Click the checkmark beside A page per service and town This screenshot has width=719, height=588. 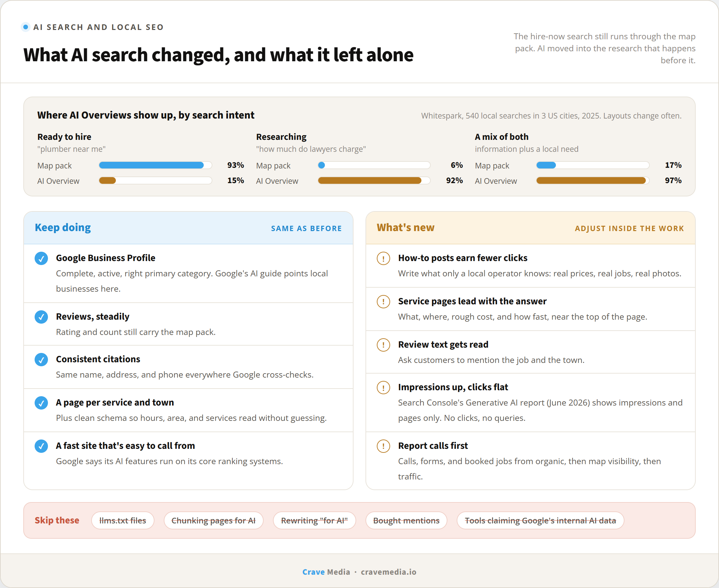[x=41, y=404]
